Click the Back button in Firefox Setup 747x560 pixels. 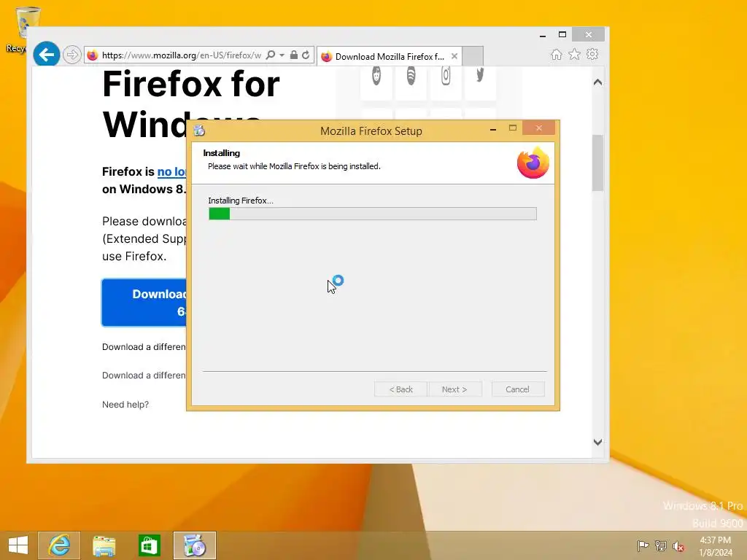click(x=400, y=389)
